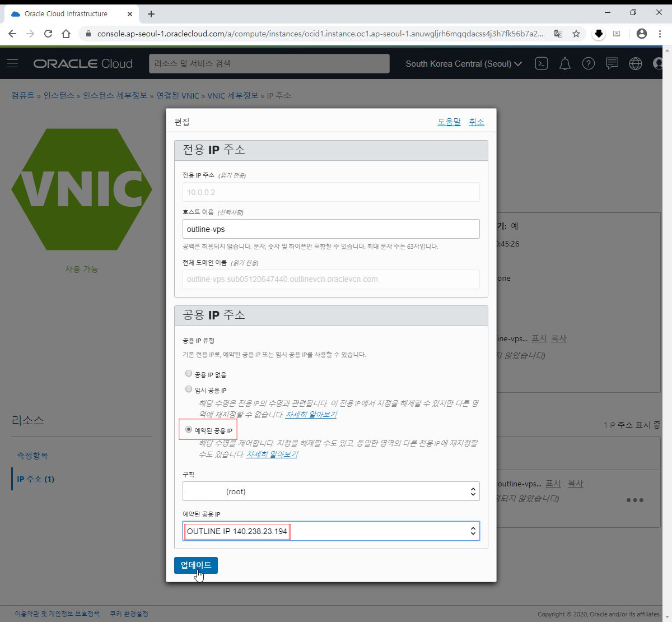Go to browser home icon
The height and width of the screenshot is (622, 672).
[66, 34]
